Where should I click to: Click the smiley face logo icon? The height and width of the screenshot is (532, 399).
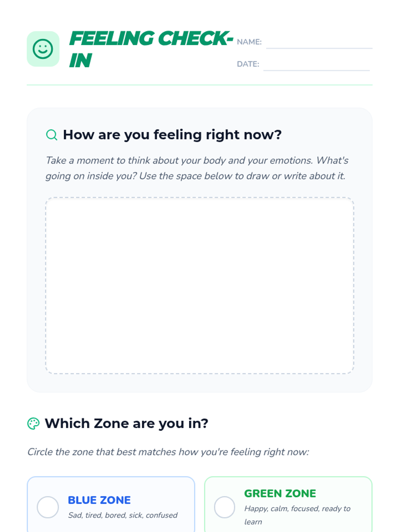point(43,49)
